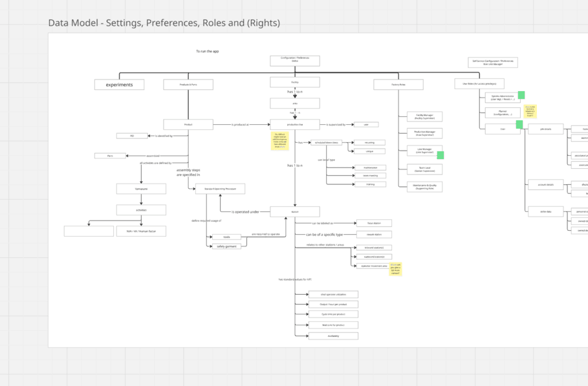Viewport: 588px width, 386px height.
Task: Select the 'focus station' box
Action: coord(374,223)
